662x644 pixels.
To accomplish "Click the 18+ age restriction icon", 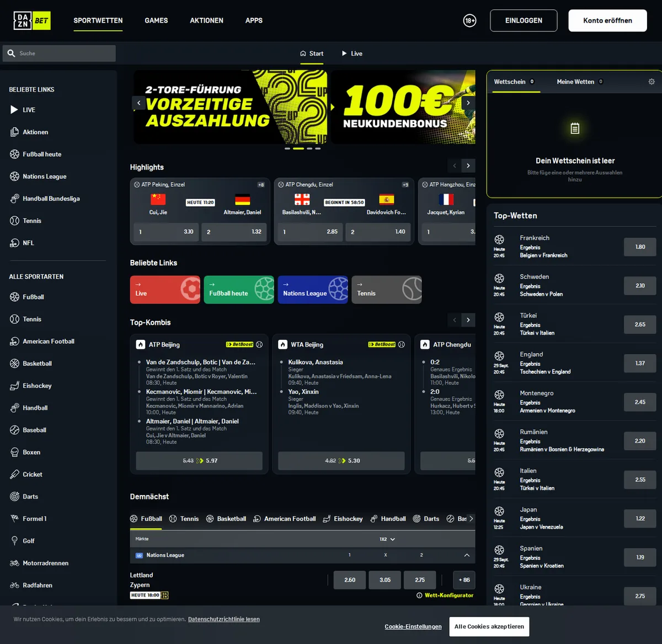I will (x=469, y=20).
